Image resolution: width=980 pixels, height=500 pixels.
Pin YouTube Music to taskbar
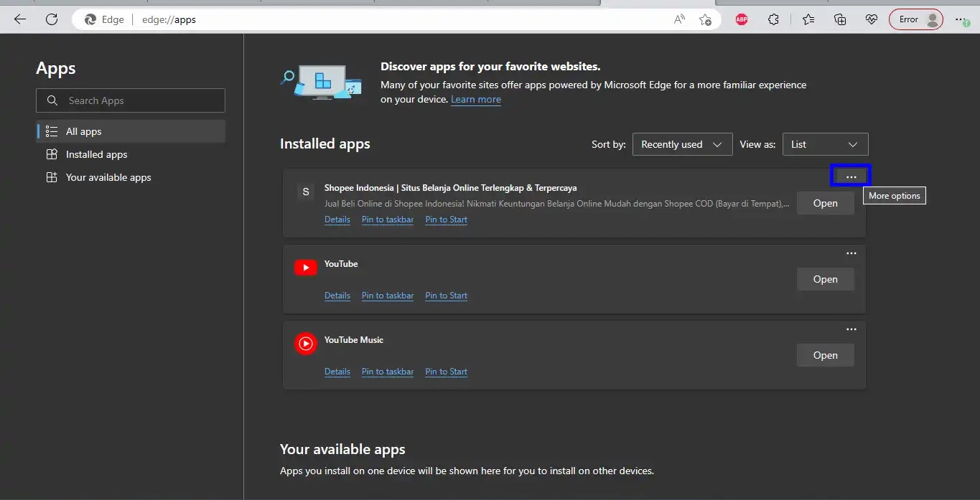tap(388, 372)
